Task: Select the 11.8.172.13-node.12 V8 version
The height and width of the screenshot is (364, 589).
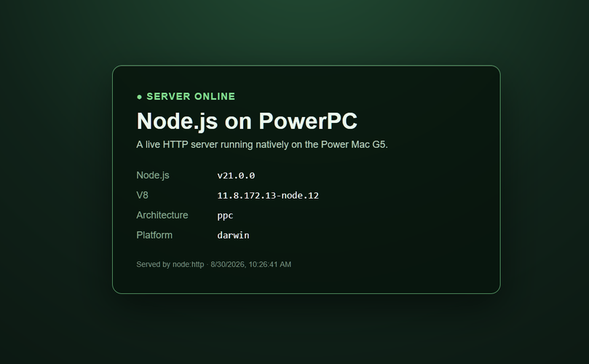Action: tap(268, 195)
